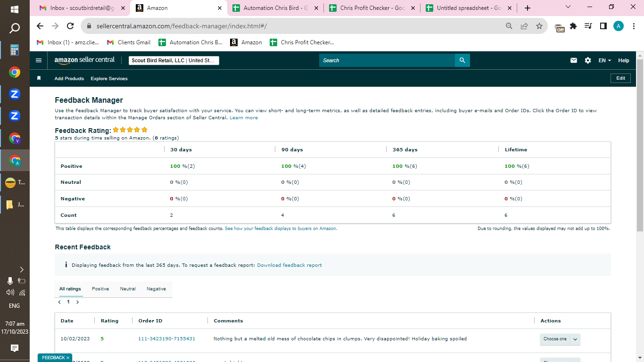Click the arrow beside Choose one
The height and width of the screenshot is (362, 644).
pos(575,339)
